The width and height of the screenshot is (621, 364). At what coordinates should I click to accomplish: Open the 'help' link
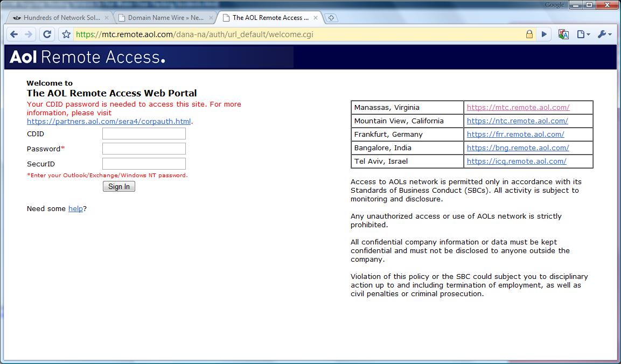coord(75,209)
